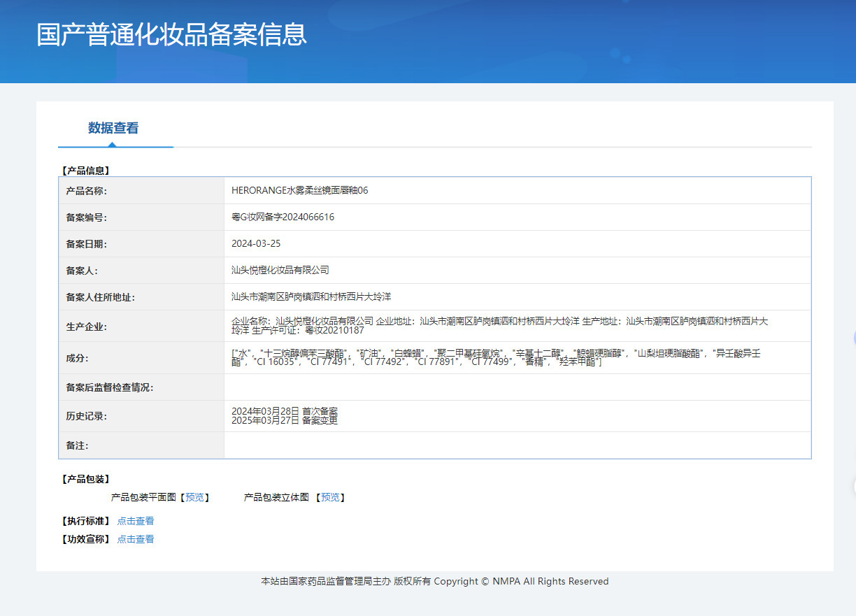Viewport: 856px width, 616px height.
Task: Click the blue floating button at right edge
Action: click(854, 339)
